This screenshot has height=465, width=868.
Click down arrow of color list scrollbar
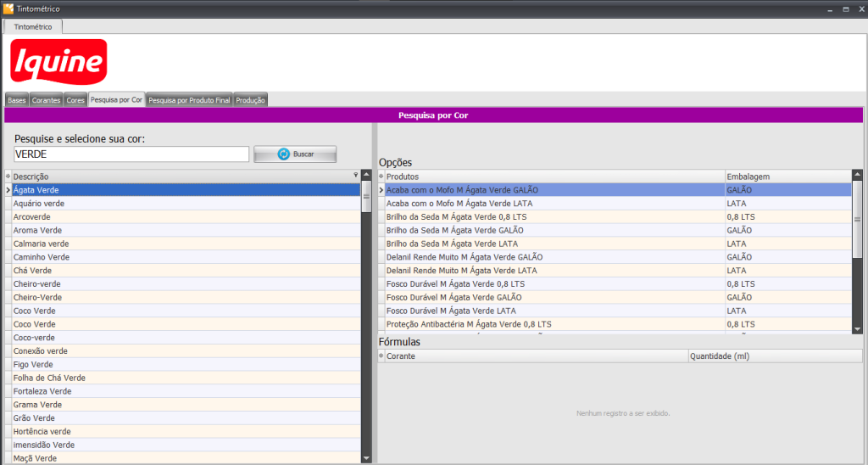click(366, 458)
